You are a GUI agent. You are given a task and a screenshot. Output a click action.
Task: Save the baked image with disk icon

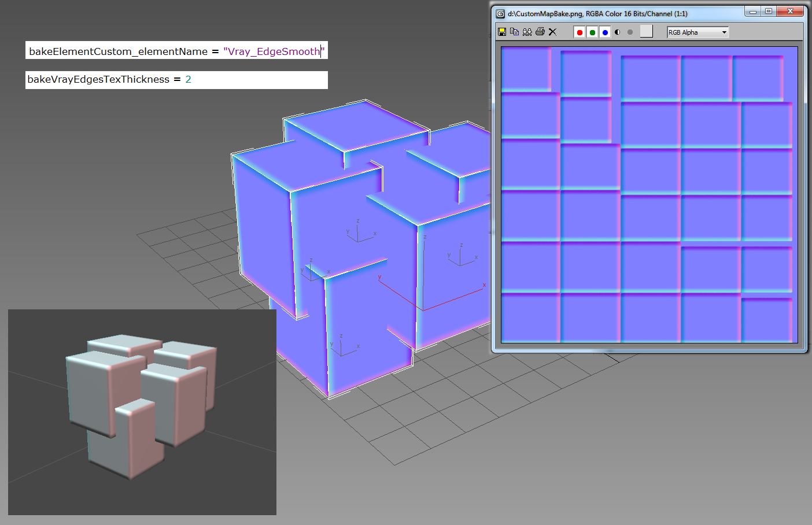coord(502,32)
